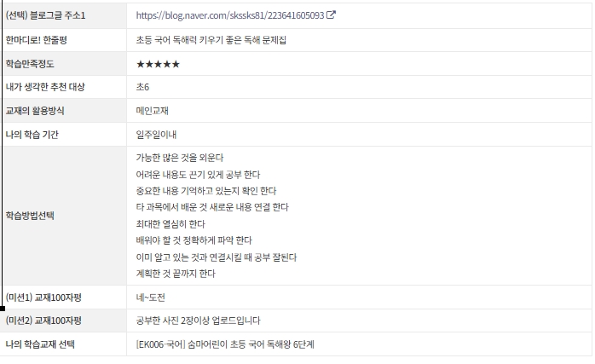Click '배워야 할 것 정확하게 파악 한다' line
The height and width of the screenshot is (364, 595).
click(x=194, y=240)
